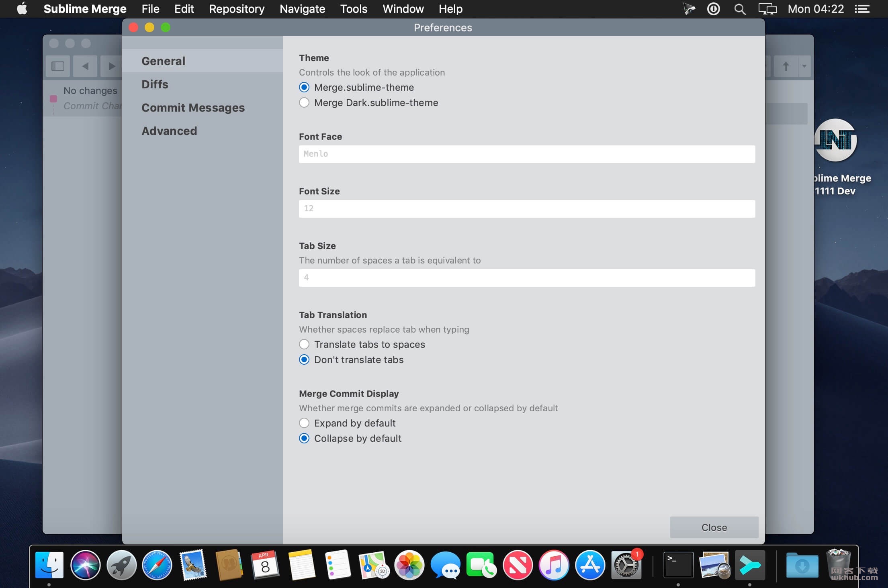Open the Navigate menu
Image resolution: width=888 pixels, height=588 pixels.
coord(302,9)
